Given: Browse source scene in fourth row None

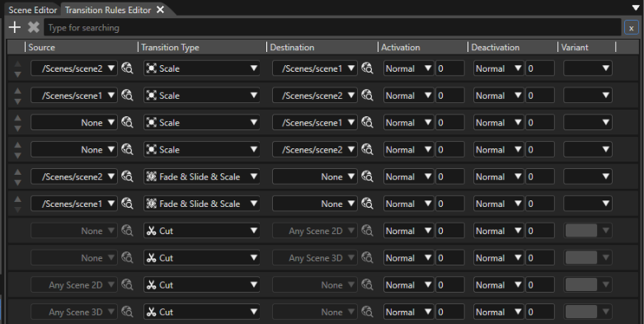Looking at the screenshot, I should [127, 149].
